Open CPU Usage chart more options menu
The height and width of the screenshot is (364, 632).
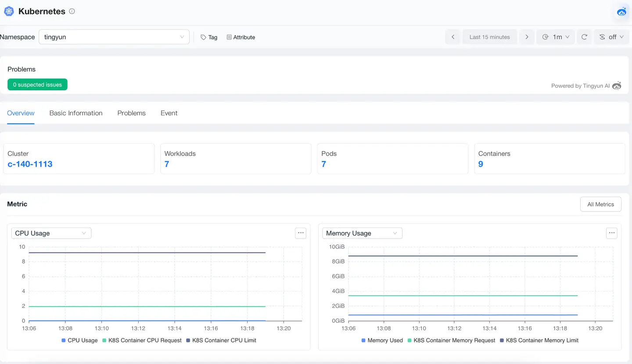(300, 233)
